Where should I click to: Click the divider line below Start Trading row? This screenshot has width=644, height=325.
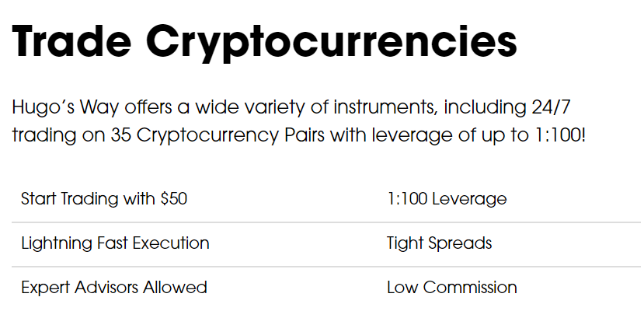(x=326, y=222)
